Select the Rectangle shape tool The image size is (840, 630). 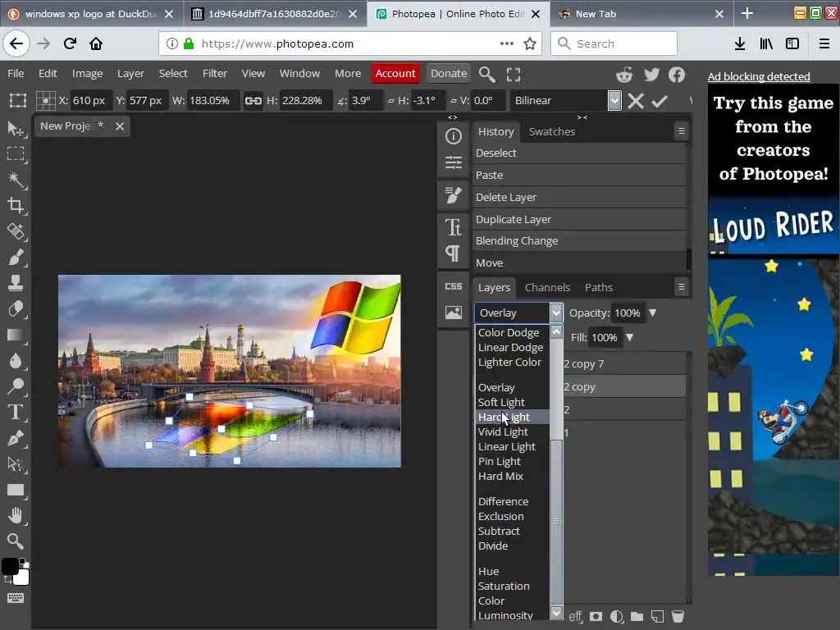(x=16, y=490)
